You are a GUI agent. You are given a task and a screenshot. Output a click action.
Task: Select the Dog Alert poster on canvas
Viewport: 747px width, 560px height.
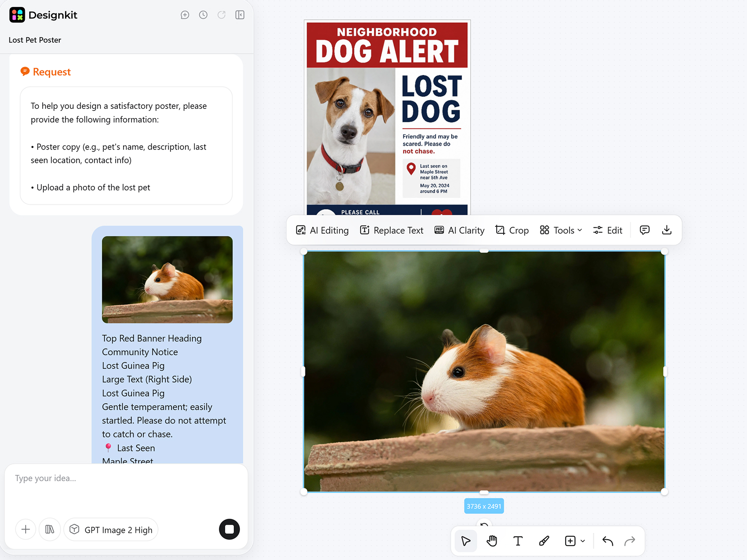click(x=387, y=117)
